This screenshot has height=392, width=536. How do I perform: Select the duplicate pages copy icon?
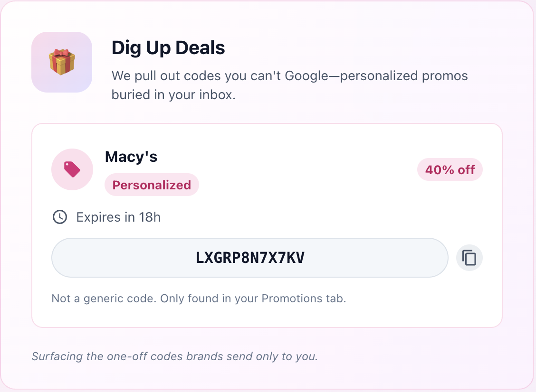(469, 258)
